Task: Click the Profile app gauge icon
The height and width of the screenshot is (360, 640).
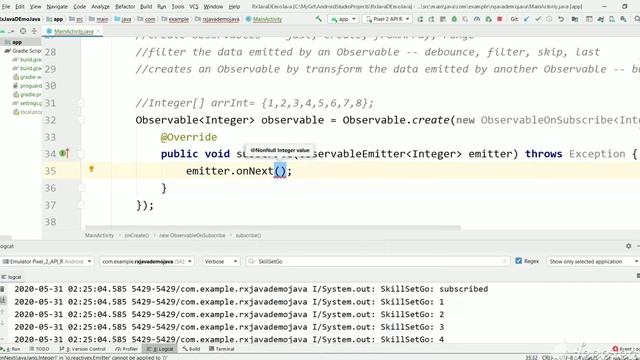Action: 477,19
